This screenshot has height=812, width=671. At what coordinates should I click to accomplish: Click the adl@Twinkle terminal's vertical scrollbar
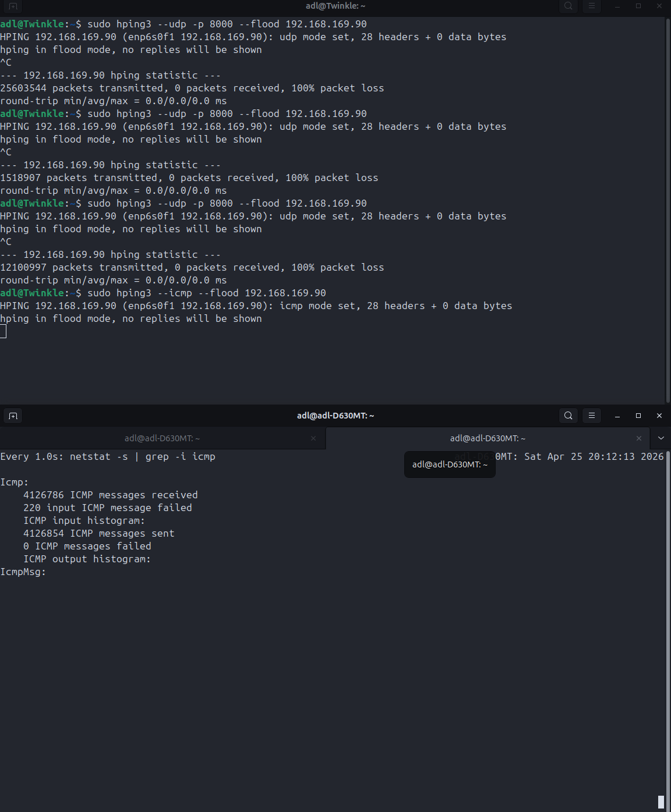coord(668,210)
